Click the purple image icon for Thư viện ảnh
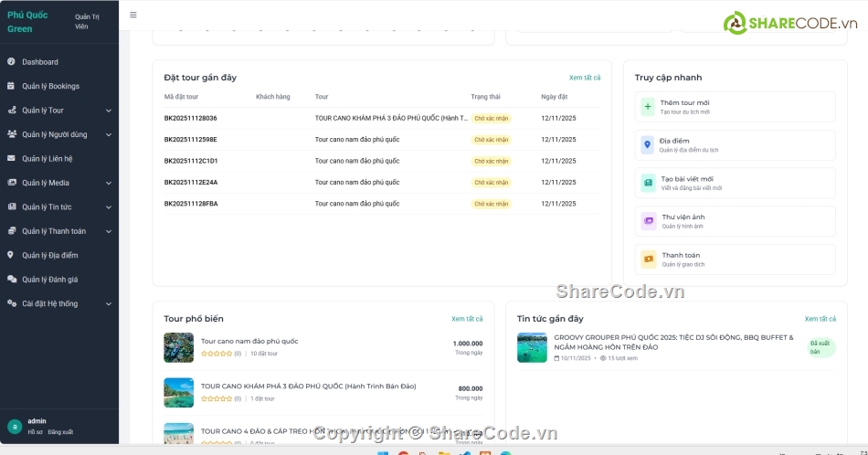 pyautogui.click(x=649, y=221)
